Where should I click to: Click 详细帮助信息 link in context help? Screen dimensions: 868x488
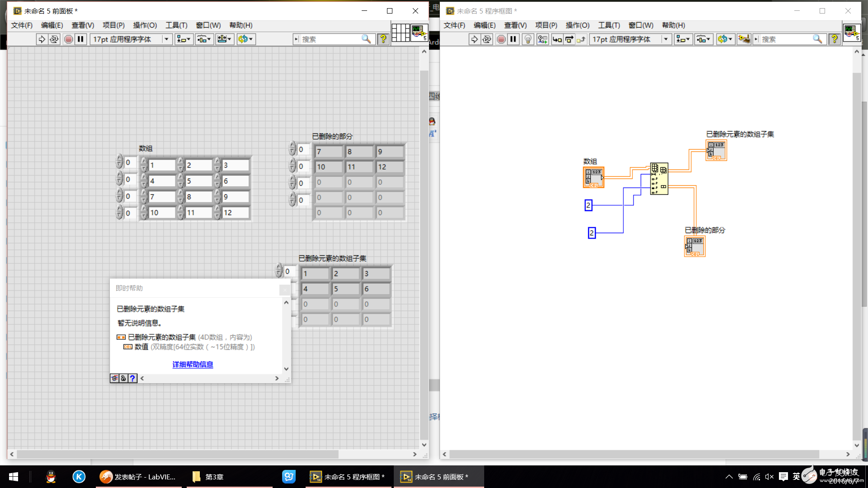click(x=193, y=364)
